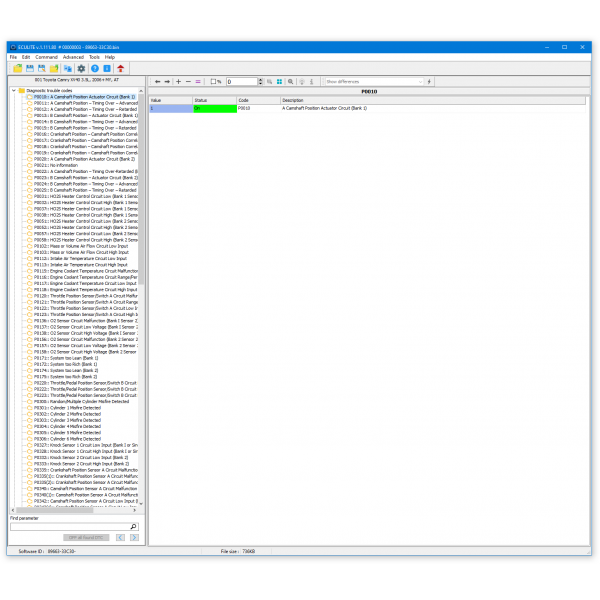Open settings with the gear icon
Viewport: 600px width, 600px height.
[81, 68]
